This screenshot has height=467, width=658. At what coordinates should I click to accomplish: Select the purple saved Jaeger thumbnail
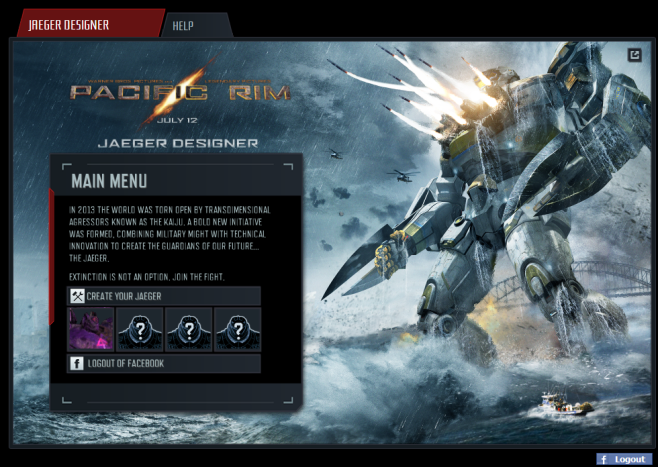pyautogui.click(x=91, y=329)
